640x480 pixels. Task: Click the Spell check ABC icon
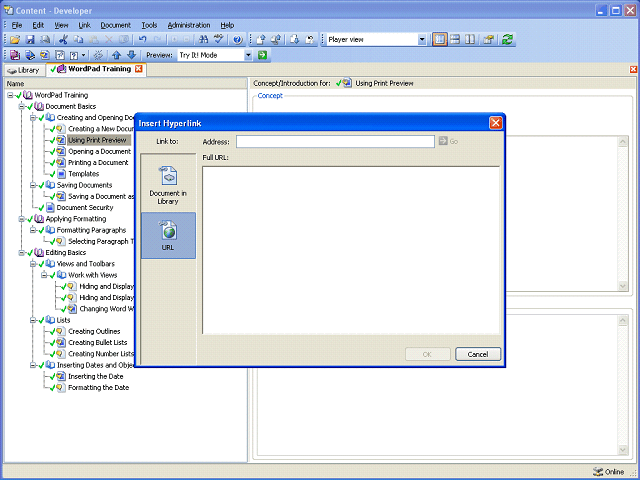(219, 40)
